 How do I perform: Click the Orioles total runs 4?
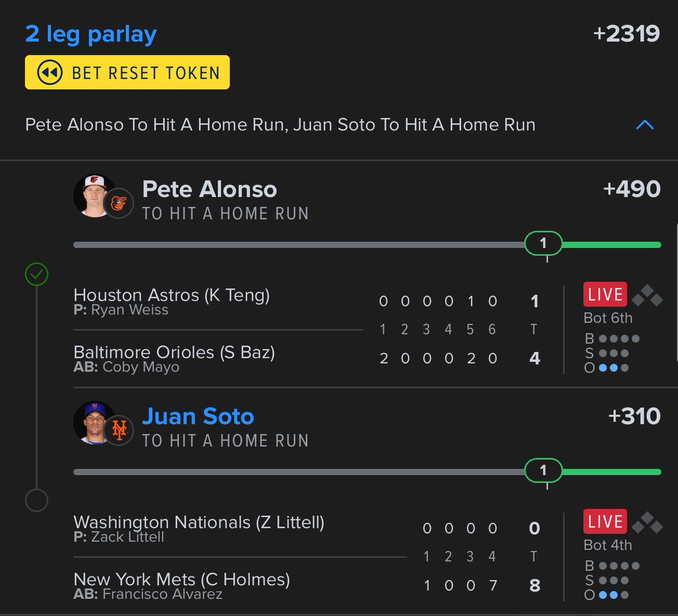[534, 358]
